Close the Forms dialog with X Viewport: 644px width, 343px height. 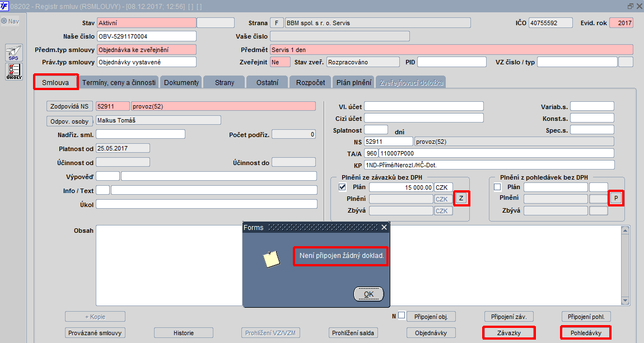[x=384, y=227]
